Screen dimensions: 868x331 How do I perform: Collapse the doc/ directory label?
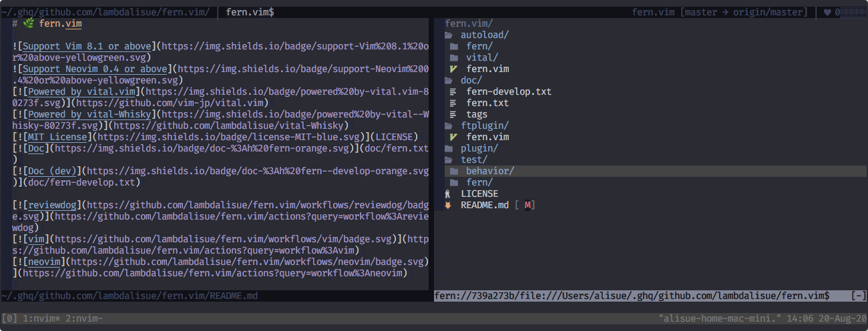[471, 80]
